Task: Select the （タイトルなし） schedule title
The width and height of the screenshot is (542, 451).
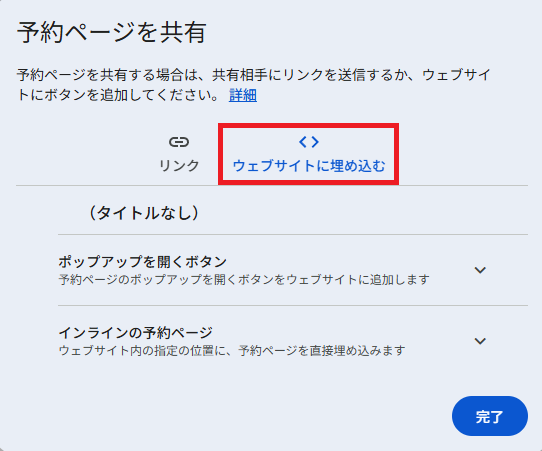Action: (144, 213)
